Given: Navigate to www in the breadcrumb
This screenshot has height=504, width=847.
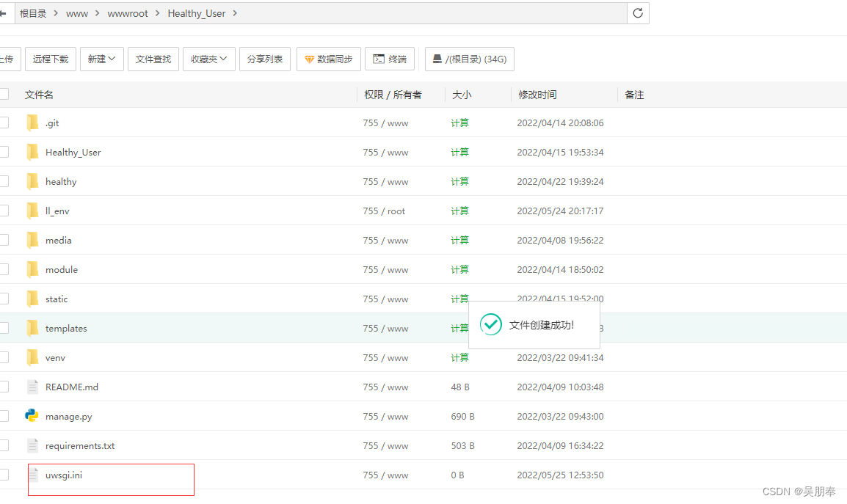Looking at the screenshot, I should click(x=77, y=13).
